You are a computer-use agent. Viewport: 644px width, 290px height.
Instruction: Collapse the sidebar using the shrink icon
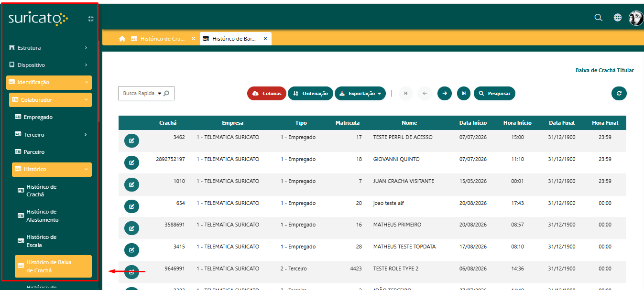pos(91,19)
